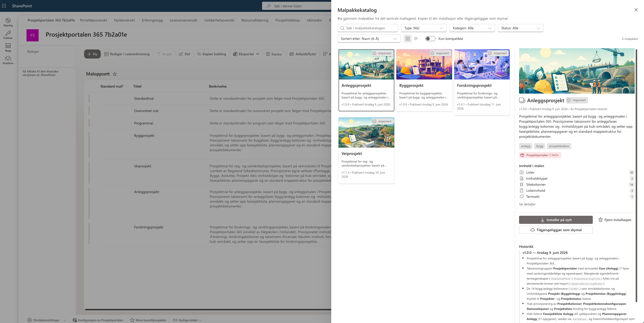Open the Sortert etter: Navn (A-Å) dropdown
Viewport: 644px width, 323px height.
click(369, 39)
